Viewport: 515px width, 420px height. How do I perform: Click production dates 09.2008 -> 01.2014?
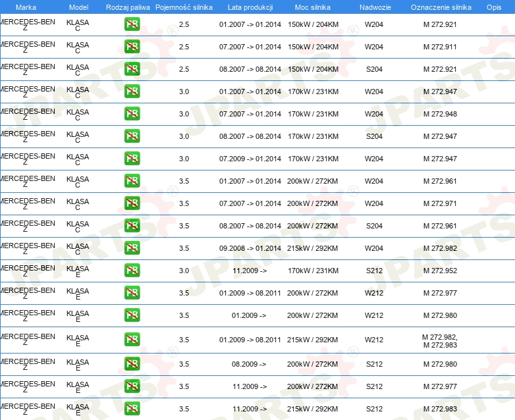[250, 248]
